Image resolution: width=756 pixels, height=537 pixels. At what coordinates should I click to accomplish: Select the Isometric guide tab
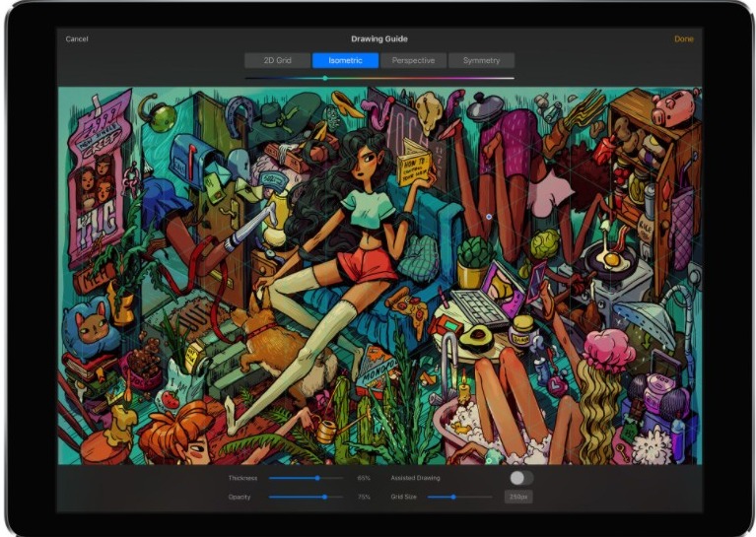[x=345, y=60]
